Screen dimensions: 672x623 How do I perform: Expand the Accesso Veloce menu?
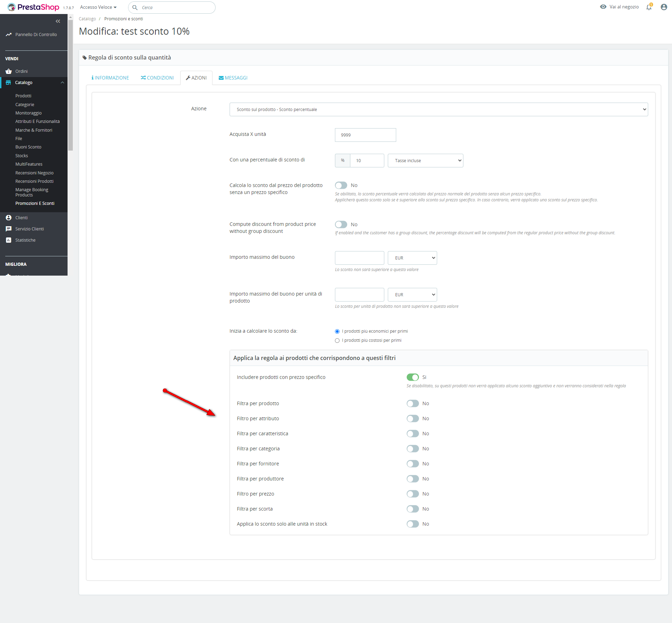(98, 7)
